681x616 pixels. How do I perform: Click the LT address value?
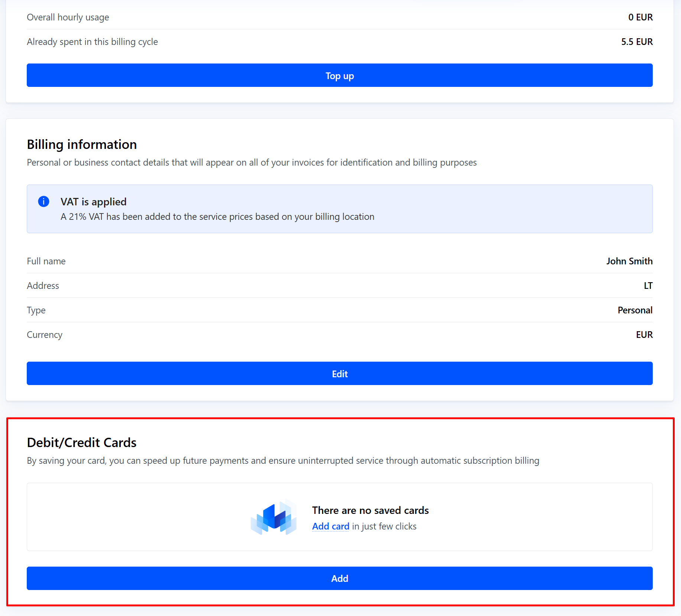tap(648, 286)
